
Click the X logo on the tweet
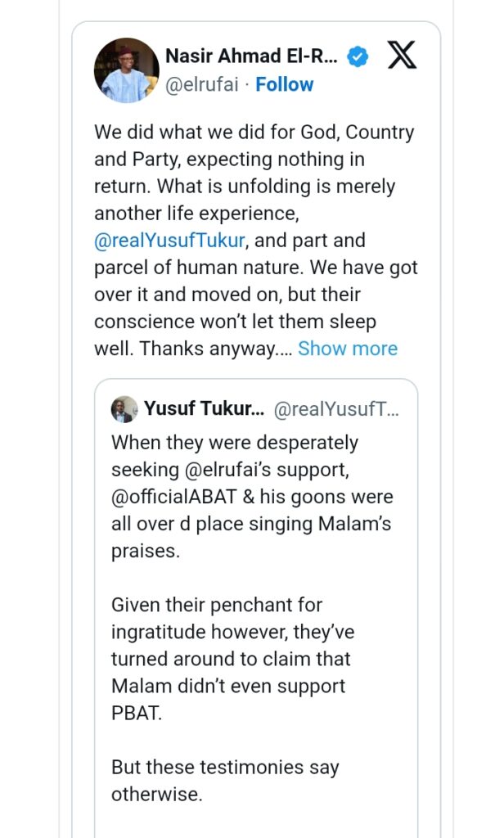(401, 55)
